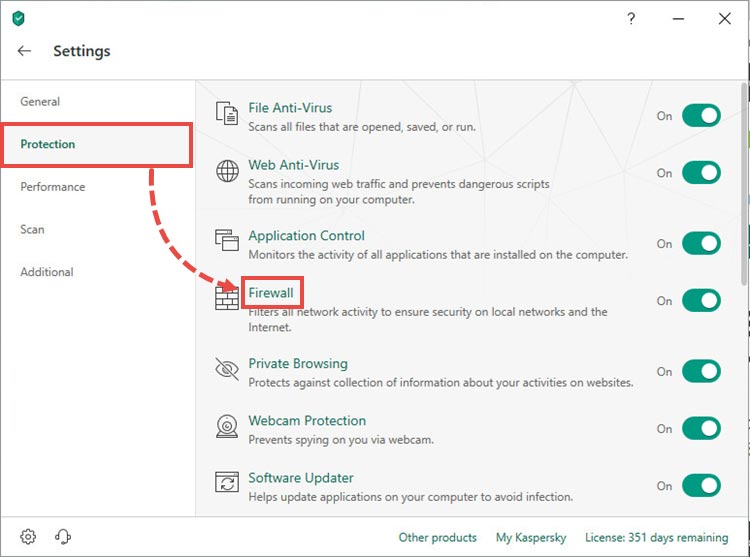This screenshot has height=557, width=750.
Task: Go back using the left arrow icon
Action: pyautogui.click(x=24, y=51)
